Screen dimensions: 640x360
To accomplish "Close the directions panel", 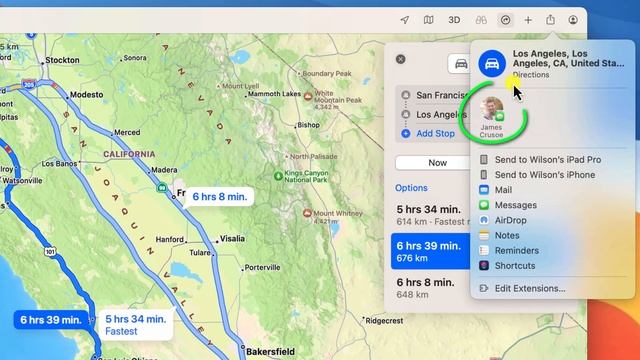I will (400, 59).
